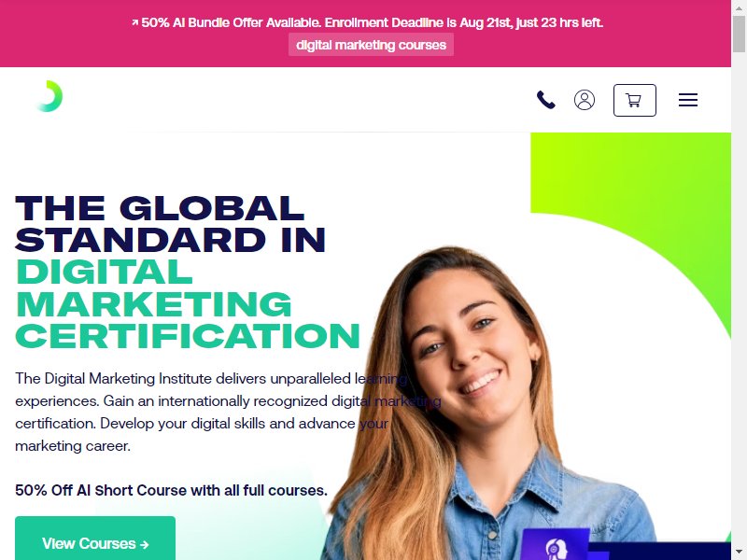747x560 pixels.
Task: Click the vertical scrollbar thumb
Action: [739, 34]
